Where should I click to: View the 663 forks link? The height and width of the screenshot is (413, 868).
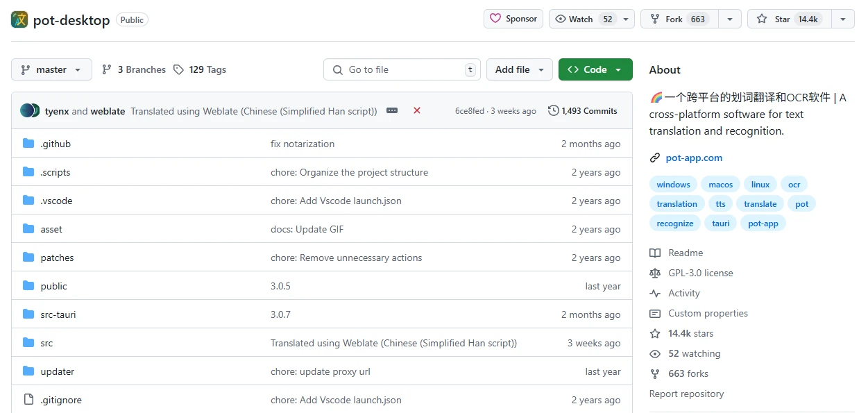tap(679, 373)
